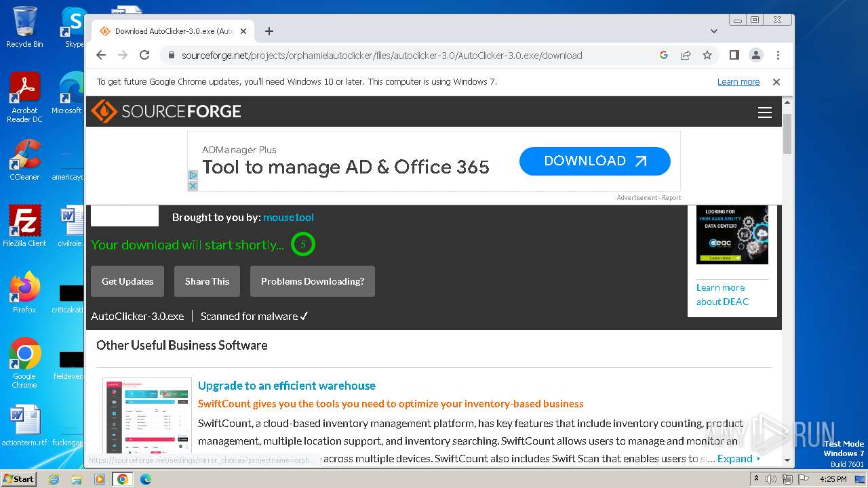Click the Advertisement Report link
The width and height of the screenshot is (868, 488).
point(649,198)
